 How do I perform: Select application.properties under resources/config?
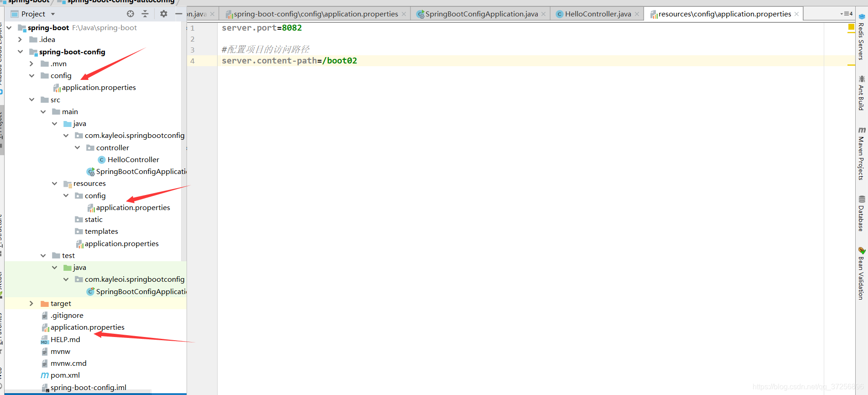pyautogui.click(x=129, y=208)
